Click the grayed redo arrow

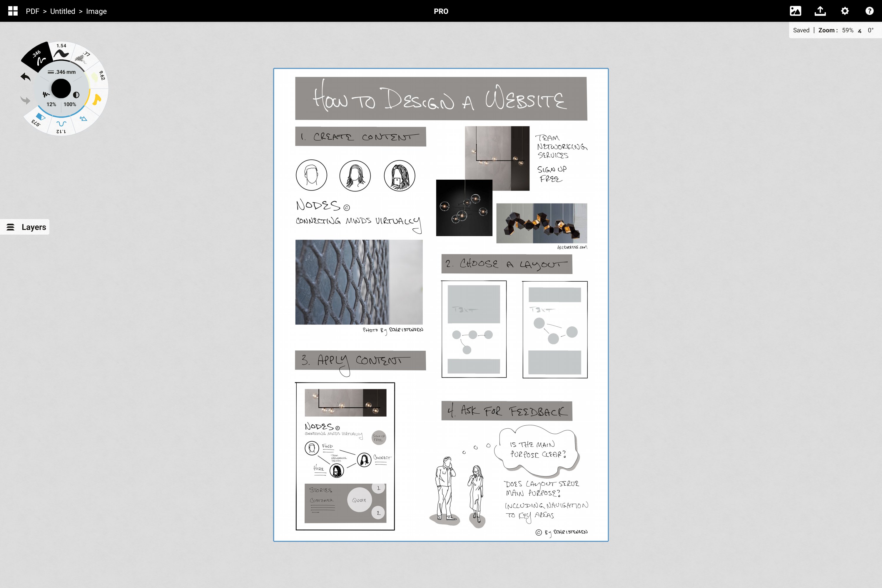[x=26, y=100]
